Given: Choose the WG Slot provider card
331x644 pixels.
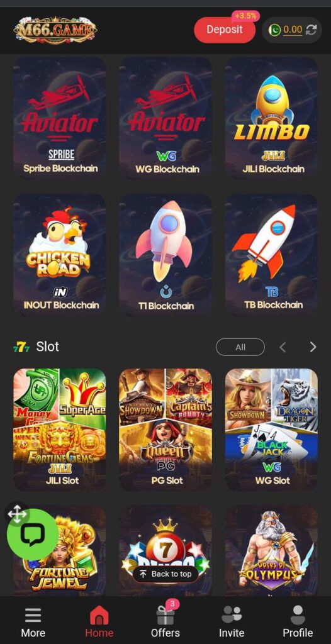Looking at the screenshot, I should (272, 430).
